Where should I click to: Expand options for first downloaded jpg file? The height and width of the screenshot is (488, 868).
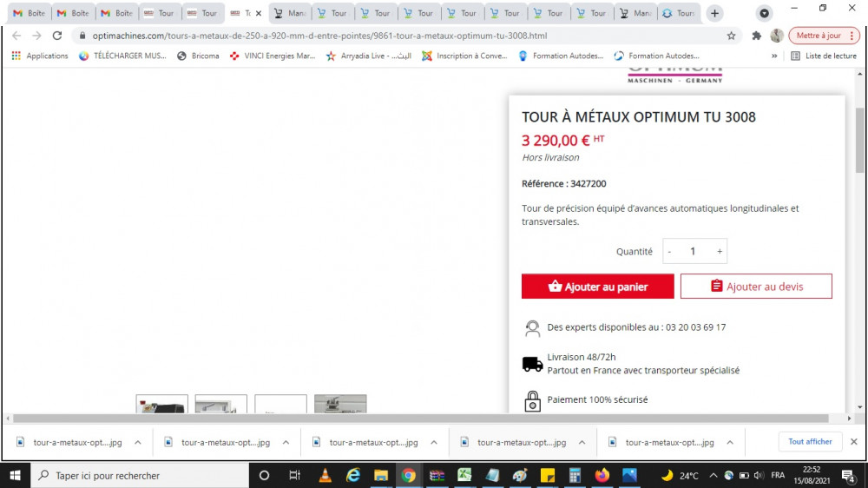click(137, 442)
